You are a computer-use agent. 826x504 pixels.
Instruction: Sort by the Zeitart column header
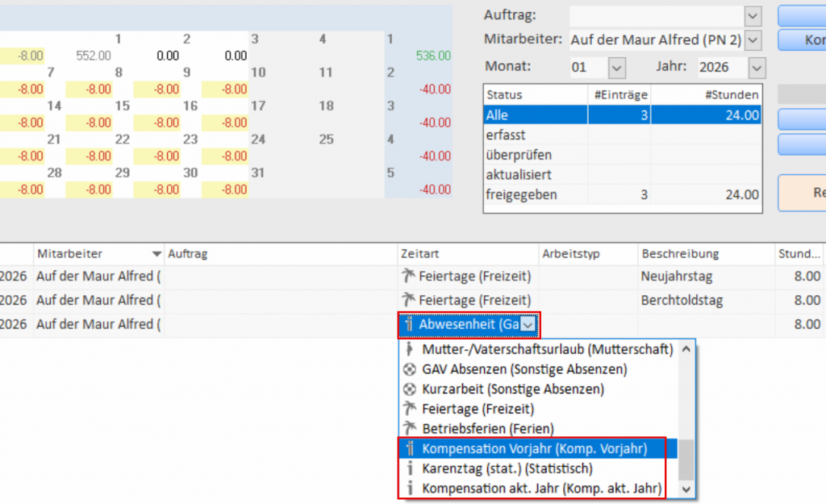click(468, 253)
